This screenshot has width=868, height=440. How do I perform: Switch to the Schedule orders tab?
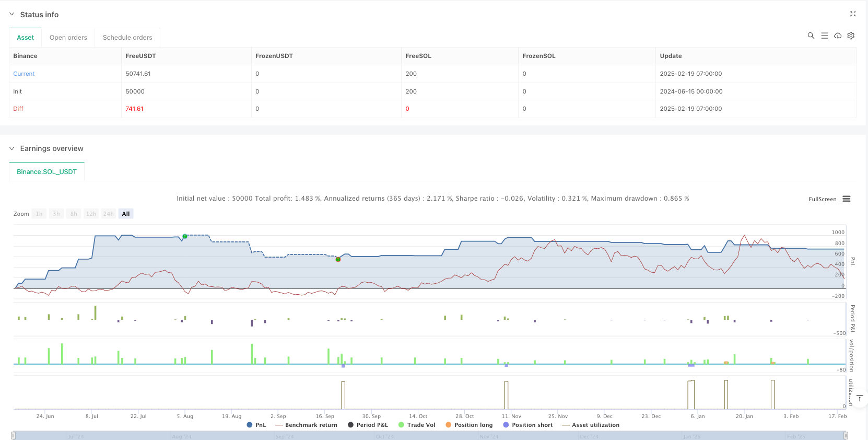tap(127, 38)
